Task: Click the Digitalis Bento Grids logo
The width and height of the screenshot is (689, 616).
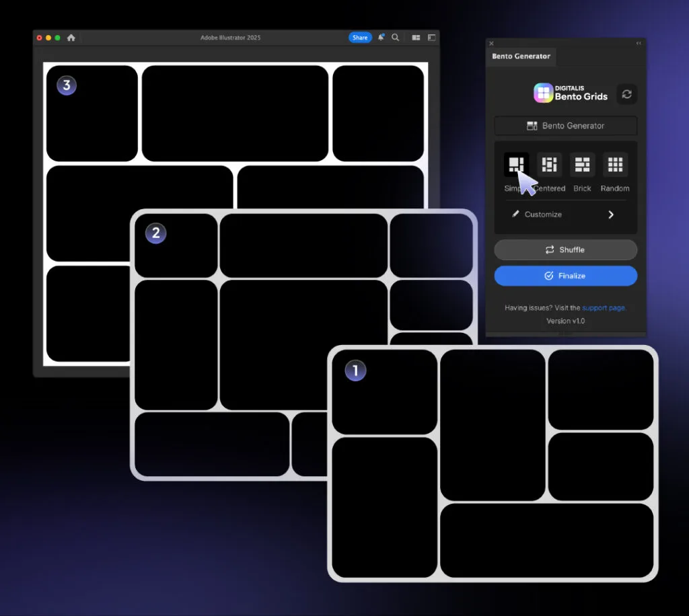Action: [571, 93]
